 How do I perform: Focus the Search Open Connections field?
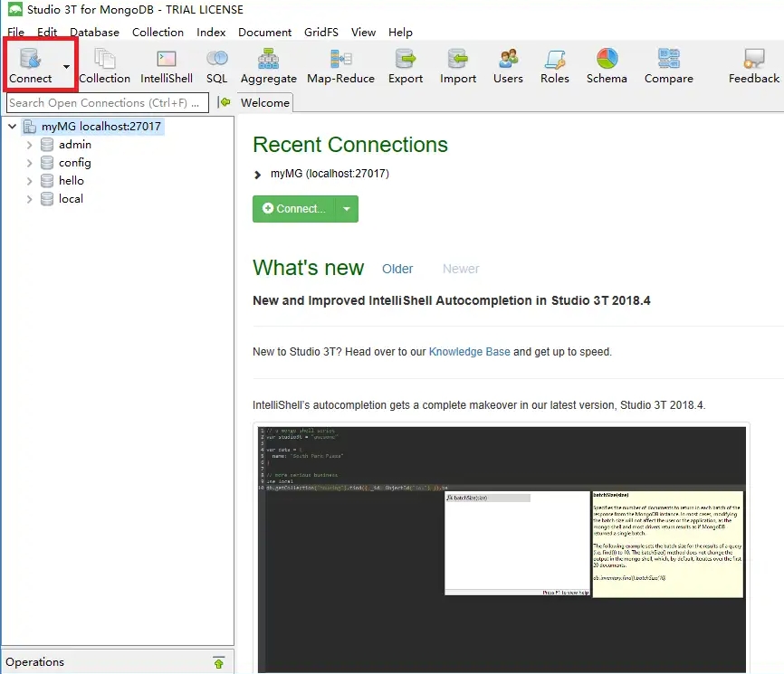pyautogui.click(x=108, y=102)
